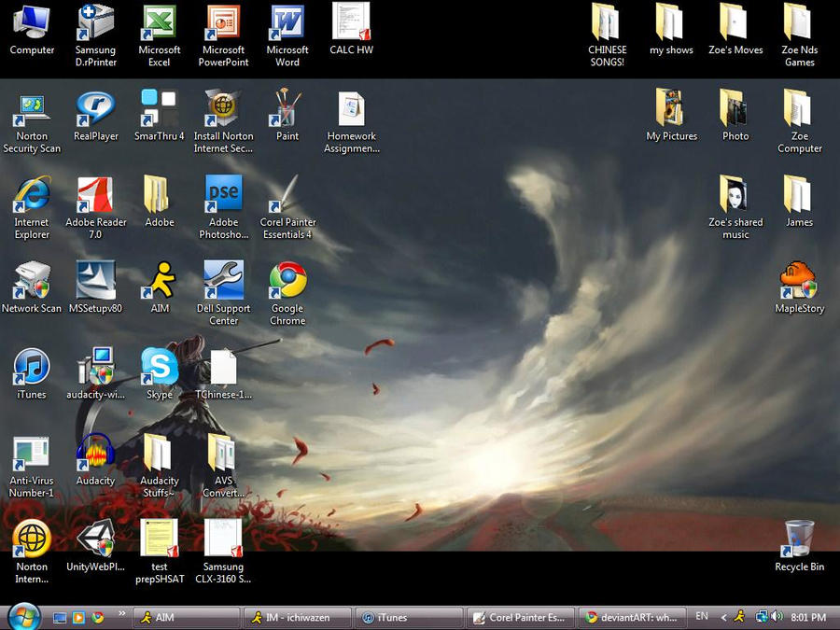Click Show Desktop in Quick Launch
This screenshot has height=630, width=840.
60,618
